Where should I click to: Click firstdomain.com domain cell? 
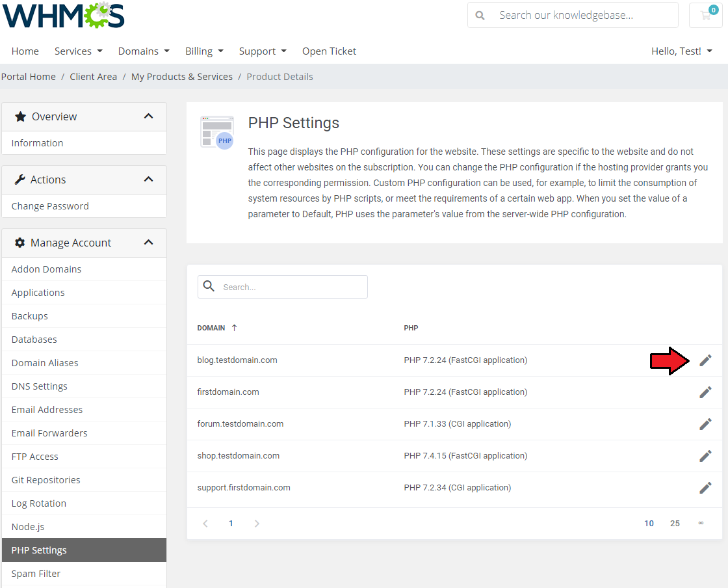point(228,392)
